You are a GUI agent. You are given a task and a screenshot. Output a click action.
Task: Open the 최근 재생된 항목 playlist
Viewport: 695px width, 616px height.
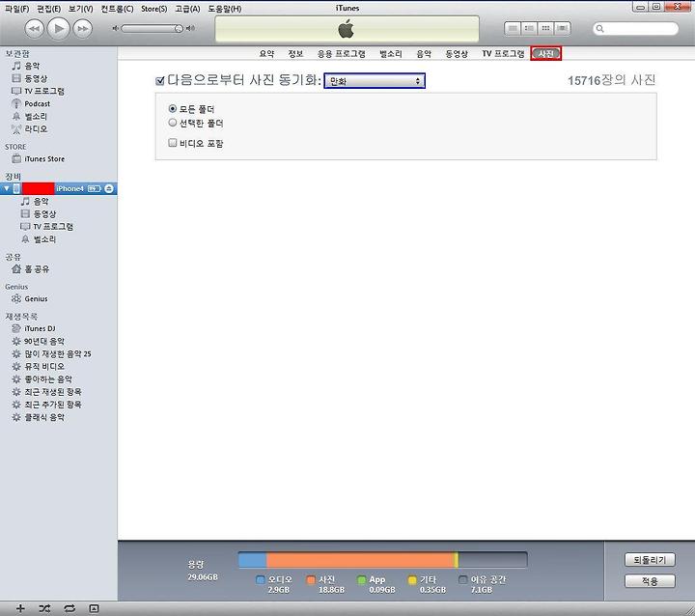53,392
